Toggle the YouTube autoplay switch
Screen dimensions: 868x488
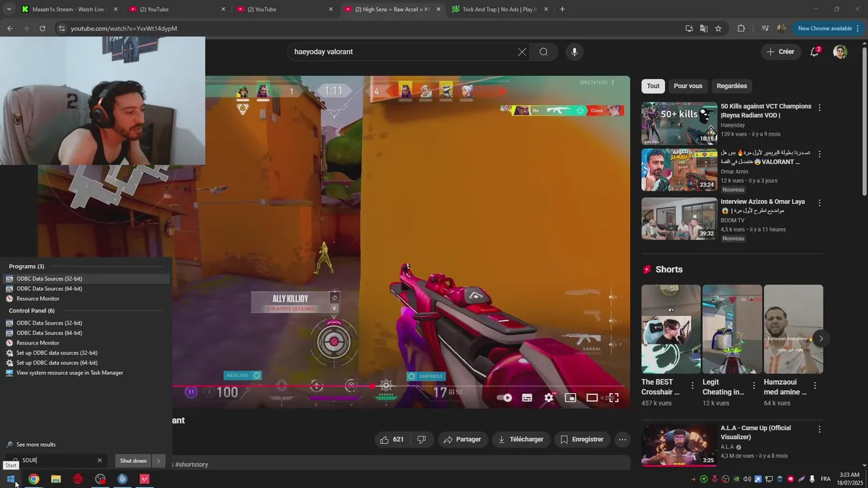click(505, 398)
